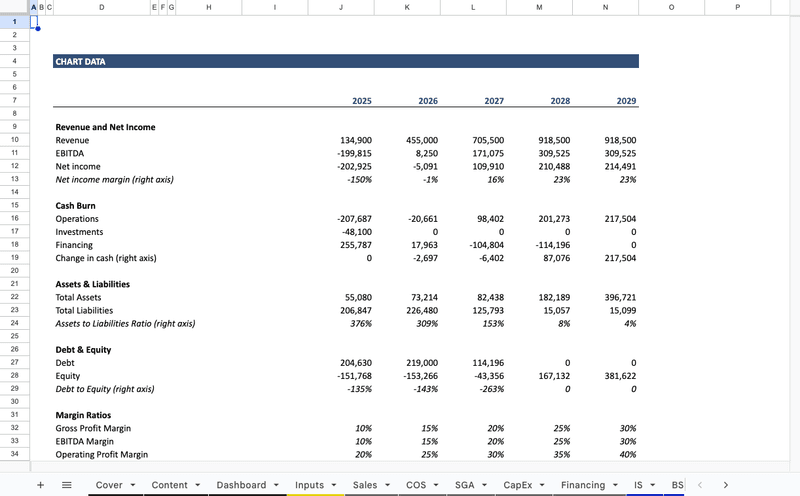Select column P header
The width and height of the screenshot is (800, 496).
point(737,7)
